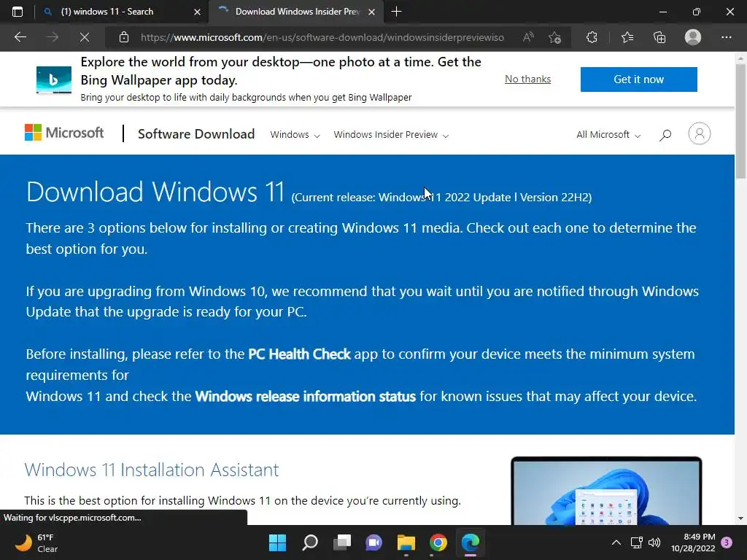Viewport: 747px width, 560px height.
Task: Open taskbar Search magnifier
Action: pyautogui.click(x=309, y=542)
